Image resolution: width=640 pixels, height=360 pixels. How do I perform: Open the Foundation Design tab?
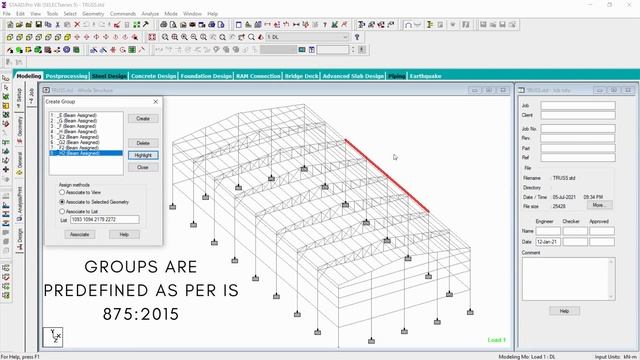pos(206,76)
